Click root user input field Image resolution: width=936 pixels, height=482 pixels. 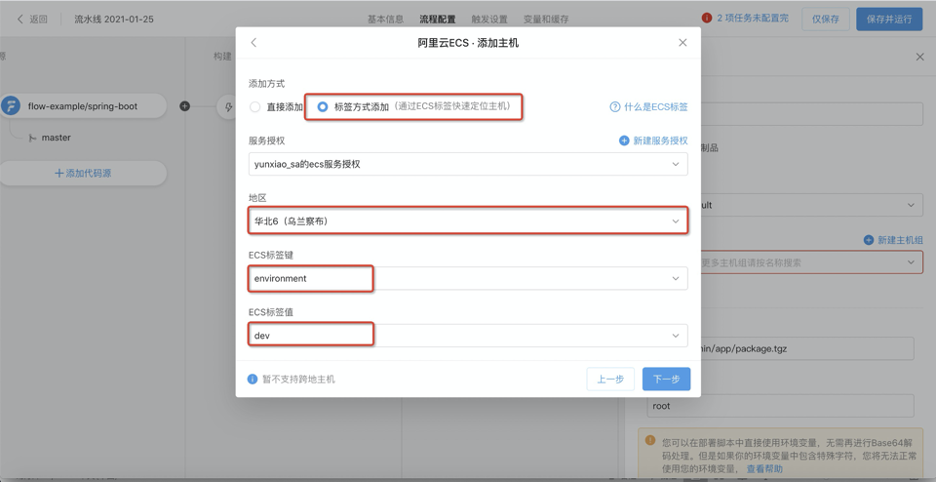781,406
